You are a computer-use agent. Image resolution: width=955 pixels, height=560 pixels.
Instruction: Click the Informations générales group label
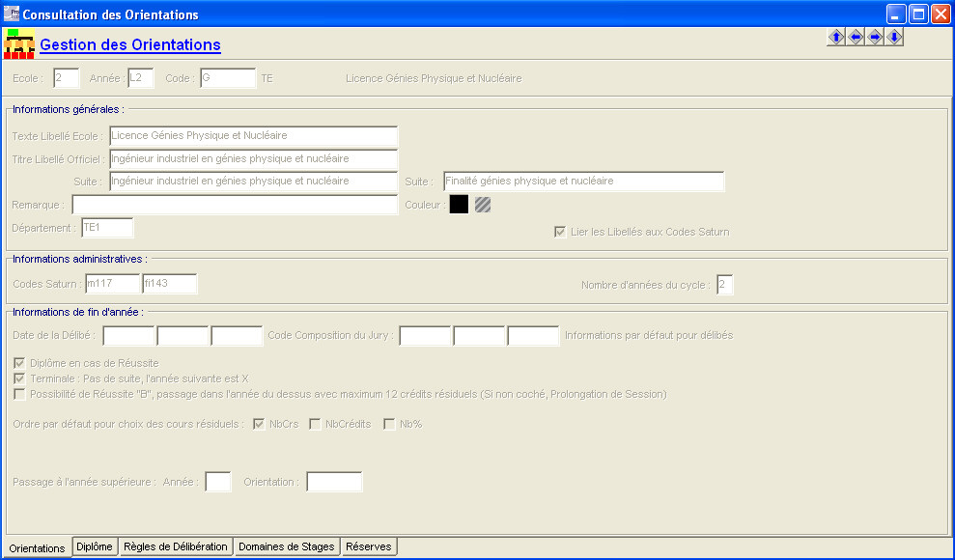tap(69, 109)
